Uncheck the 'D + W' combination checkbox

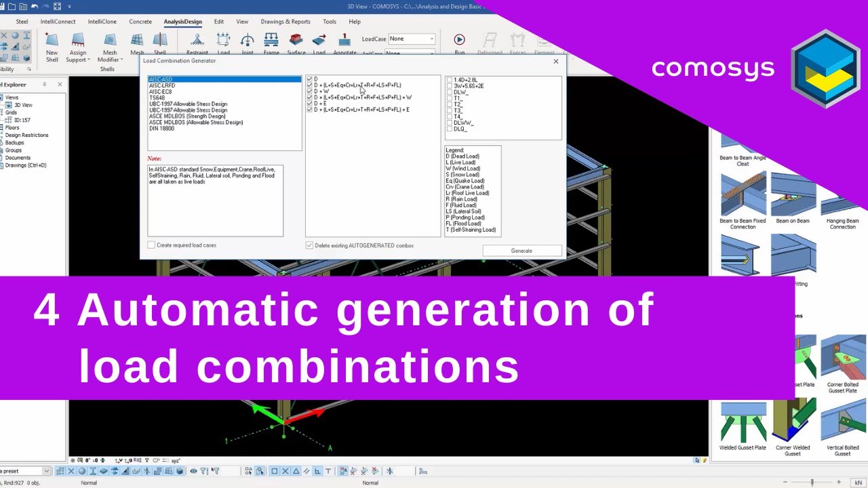(x=309, y=91)
